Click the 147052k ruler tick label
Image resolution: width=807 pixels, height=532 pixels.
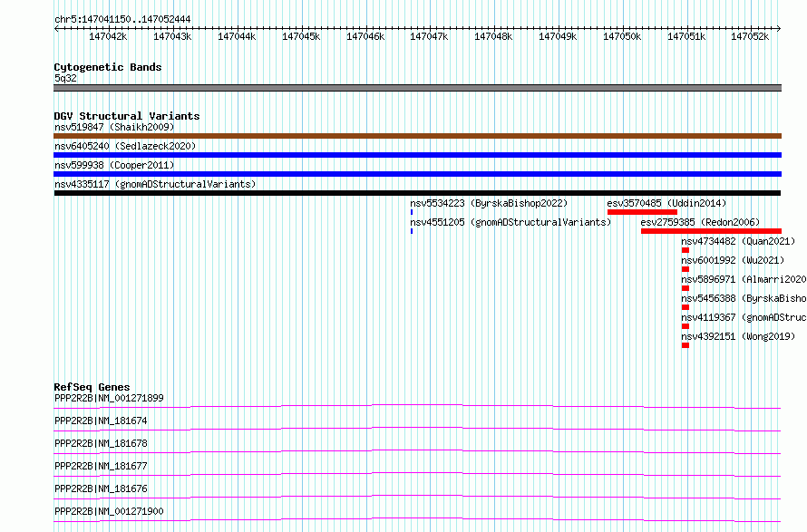[x=750, y=36]
